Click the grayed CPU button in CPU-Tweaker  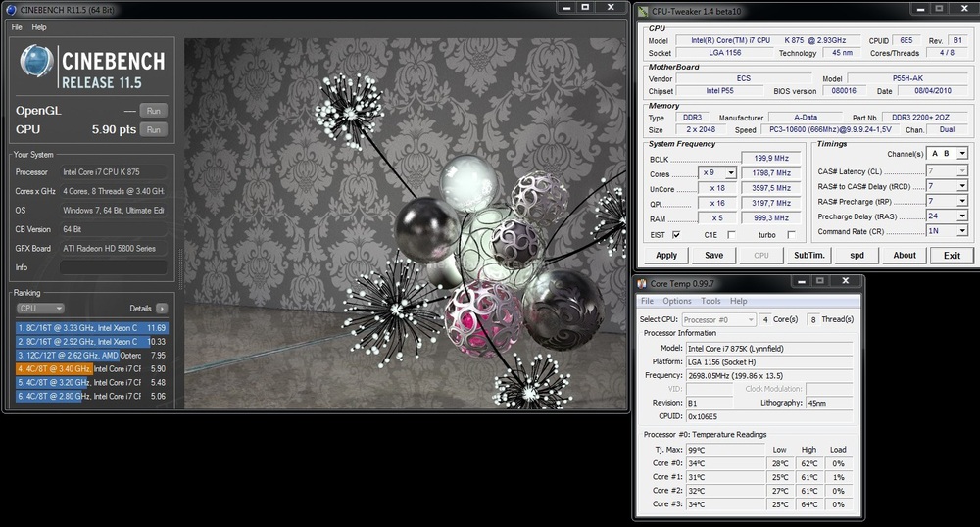761,256
